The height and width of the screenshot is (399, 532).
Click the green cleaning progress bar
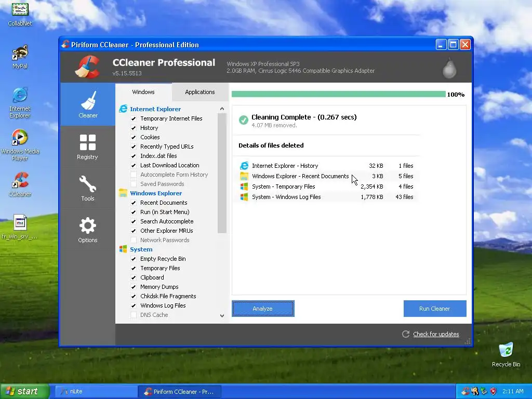click(x=339, y=94)
